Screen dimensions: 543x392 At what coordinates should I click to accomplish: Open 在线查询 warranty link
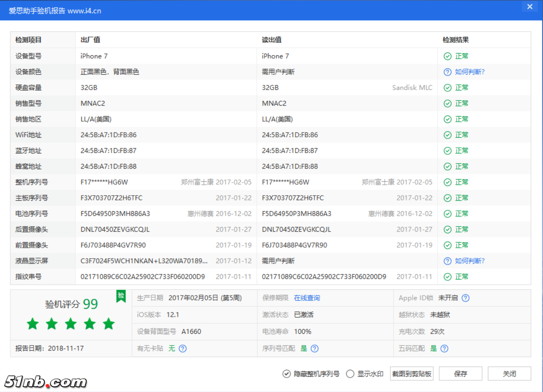tap(307, 298)
